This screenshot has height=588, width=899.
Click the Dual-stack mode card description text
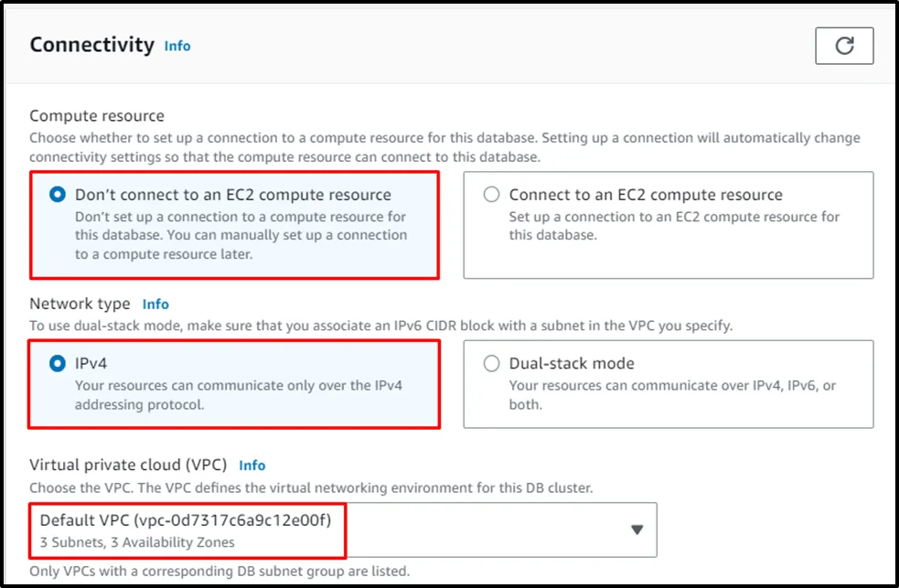672,395
